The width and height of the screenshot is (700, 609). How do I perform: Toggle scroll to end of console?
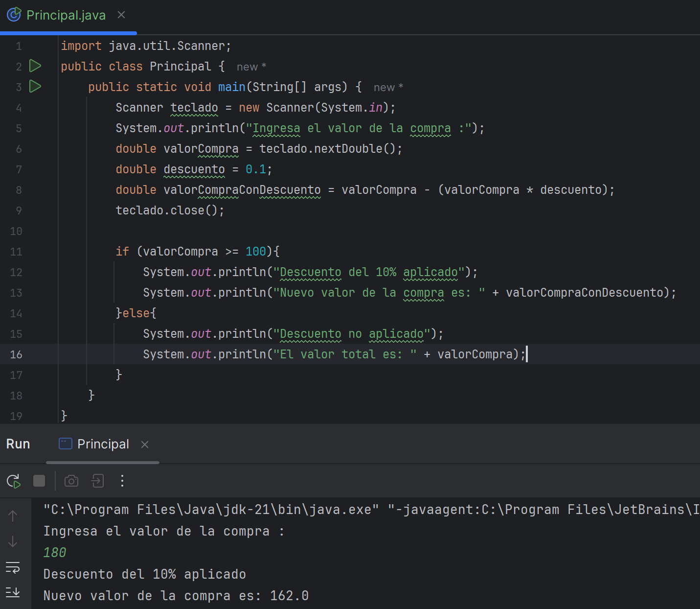coord(13,592)
